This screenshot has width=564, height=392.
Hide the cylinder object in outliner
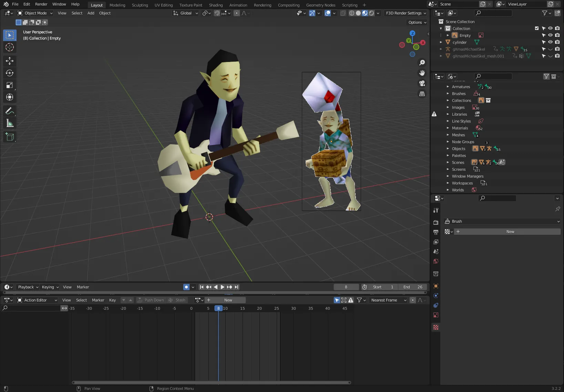550,42
